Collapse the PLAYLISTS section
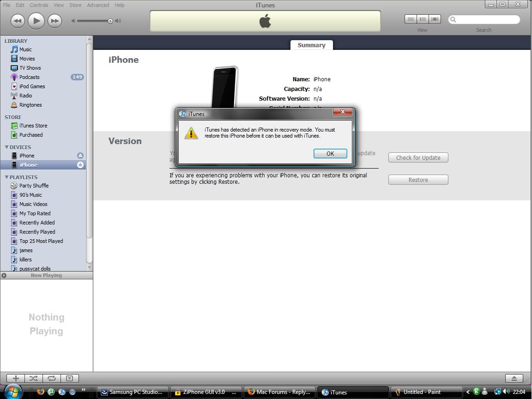 [6, 177]
